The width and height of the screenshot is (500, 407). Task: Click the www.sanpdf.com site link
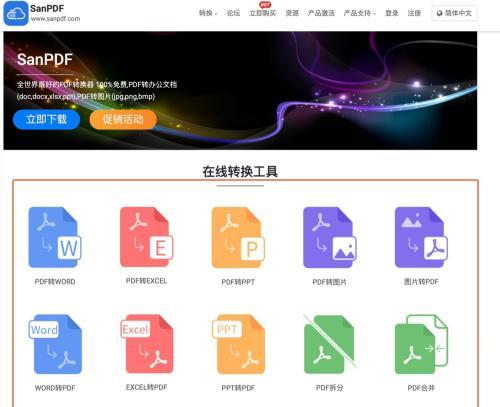[x=55, y=19]
